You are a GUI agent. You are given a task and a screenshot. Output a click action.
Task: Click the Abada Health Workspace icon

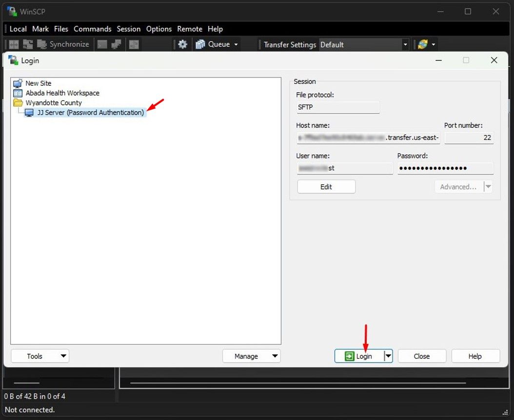click(x=18, y=93)
